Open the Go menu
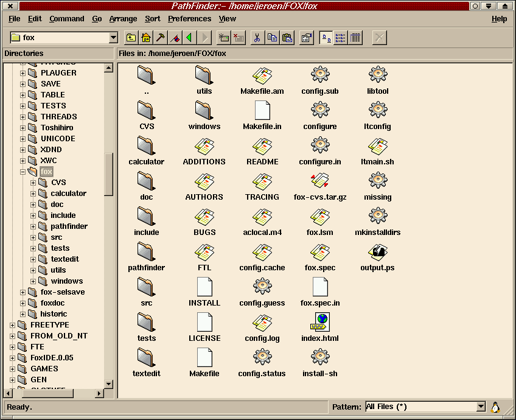 [97, 19]
